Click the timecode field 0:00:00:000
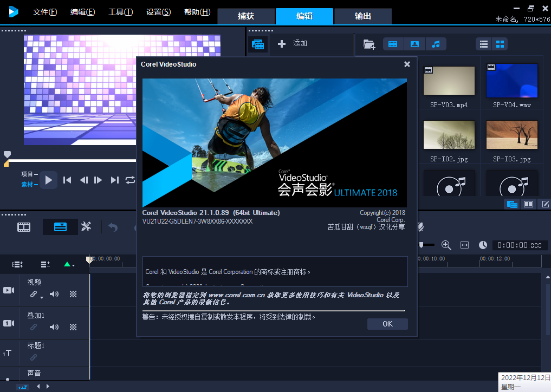Screen dimensions: 551x392 pos(520,245)
